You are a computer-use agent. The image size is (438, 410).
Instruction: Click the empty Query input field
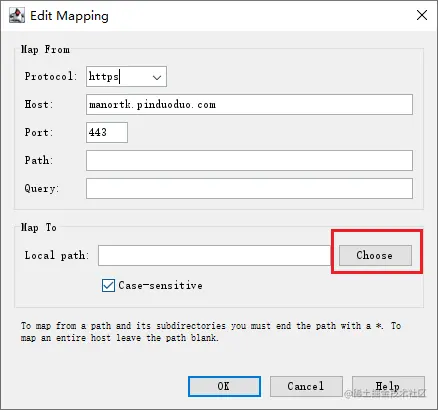coord(249,188)
